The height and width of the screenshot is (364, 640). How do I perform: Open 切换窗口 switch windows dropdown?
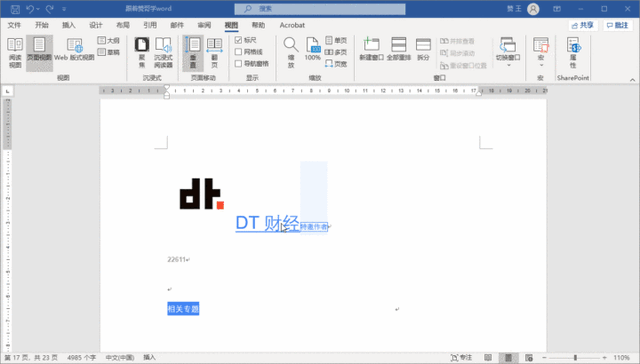tap(508, 52)
